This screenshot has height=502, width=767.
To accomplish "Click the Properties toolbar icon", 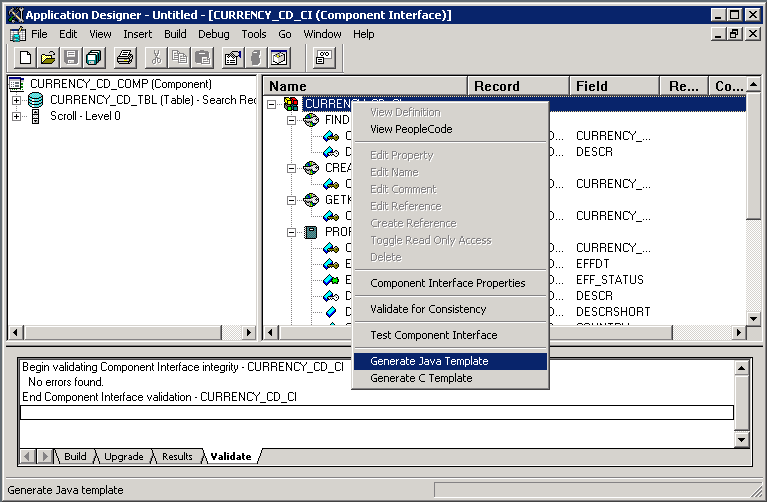I will (233, 58).
